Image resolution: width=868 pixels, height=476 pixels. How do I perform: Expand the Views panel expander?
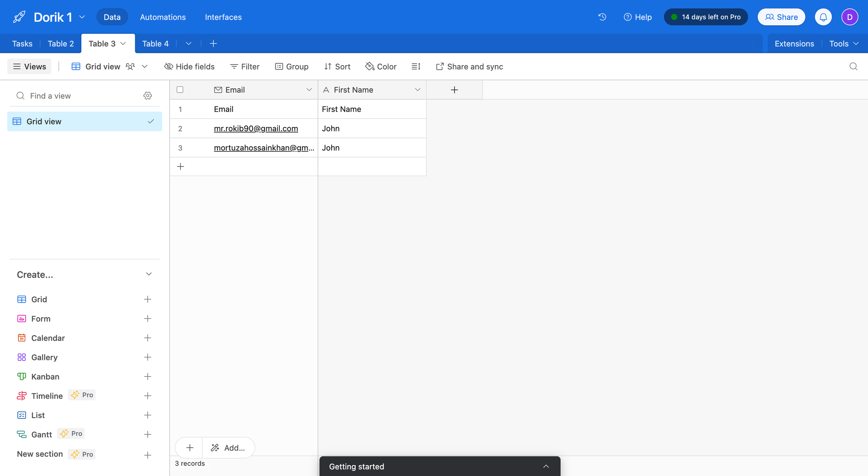(x=30, y=66)
